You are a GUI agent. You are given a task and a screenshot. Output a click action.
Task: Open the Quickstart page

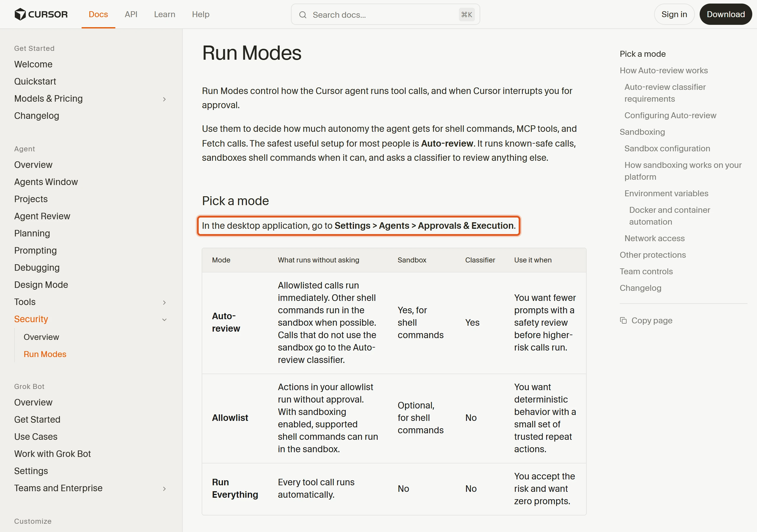click(x=35, y=81)
